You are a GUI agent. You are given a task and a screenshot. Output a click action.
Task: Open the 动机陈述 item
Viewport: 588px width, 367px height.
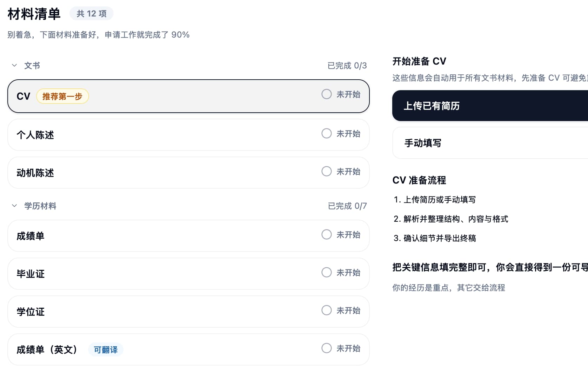175,173
